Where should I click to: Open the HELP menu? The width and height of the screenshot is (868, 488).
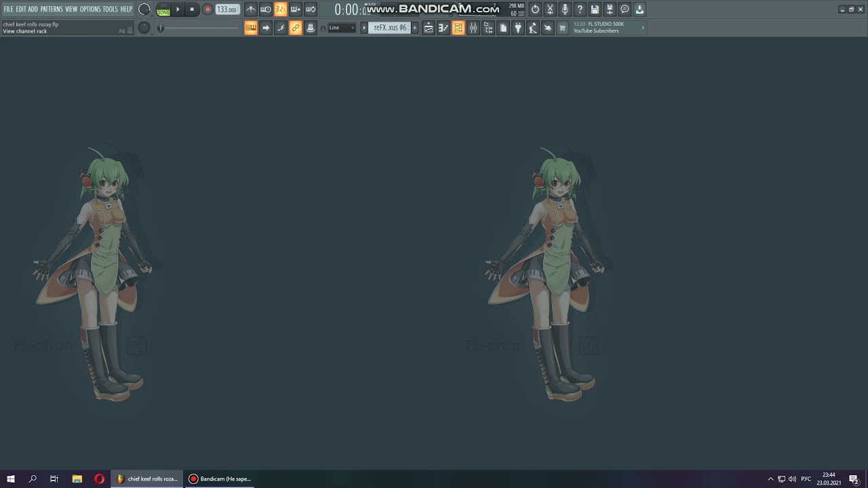click(126, 9)
